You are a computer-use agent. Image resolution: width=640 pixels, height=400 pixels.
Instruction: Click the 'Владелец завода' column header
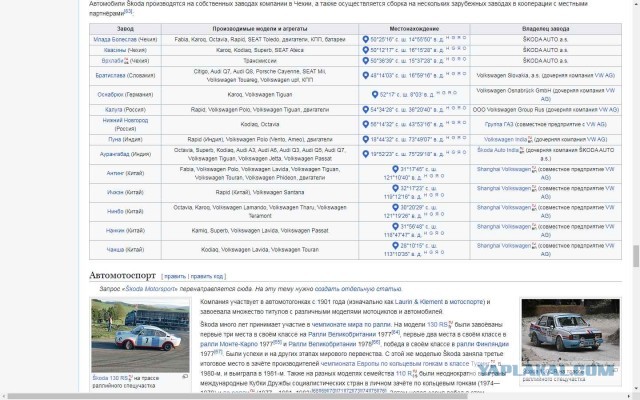coord(545,29)
